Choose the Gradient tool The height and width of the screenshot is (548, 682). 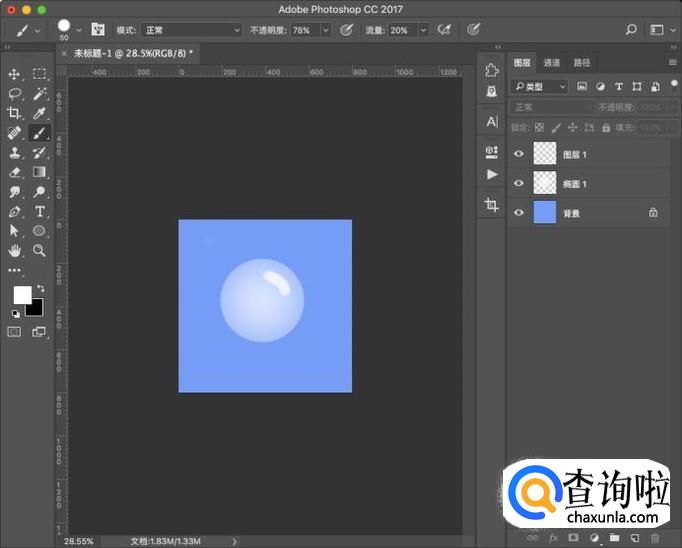click(x=40, y=172)
